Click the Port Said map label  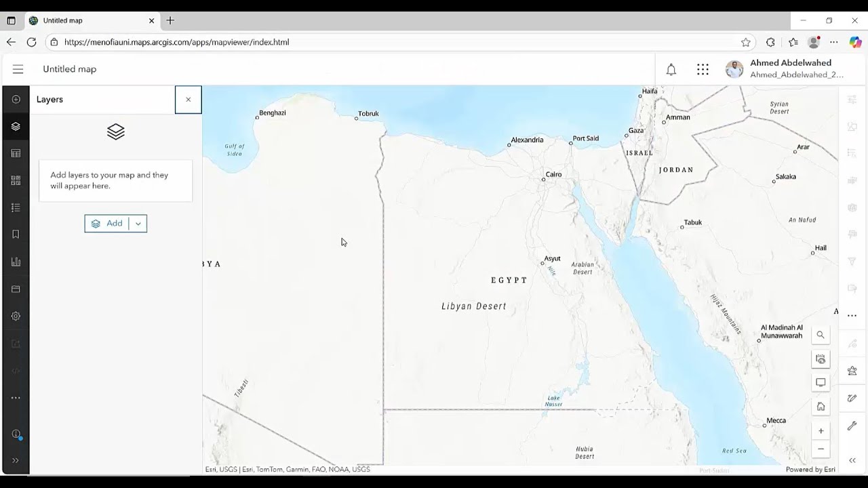[586, 139]
